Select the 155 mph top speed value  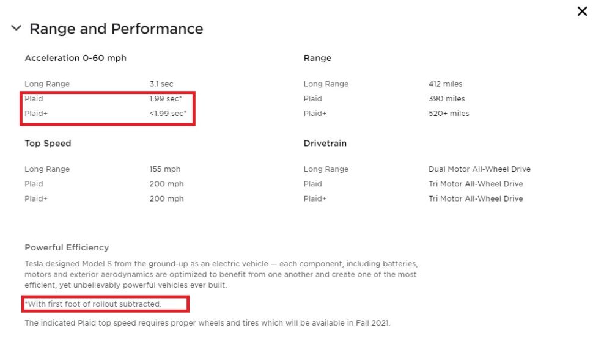click(x=165, y=169)
